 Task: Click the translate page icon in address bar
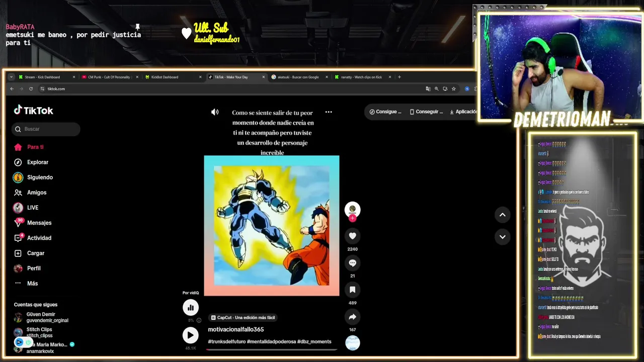(428, 89)
